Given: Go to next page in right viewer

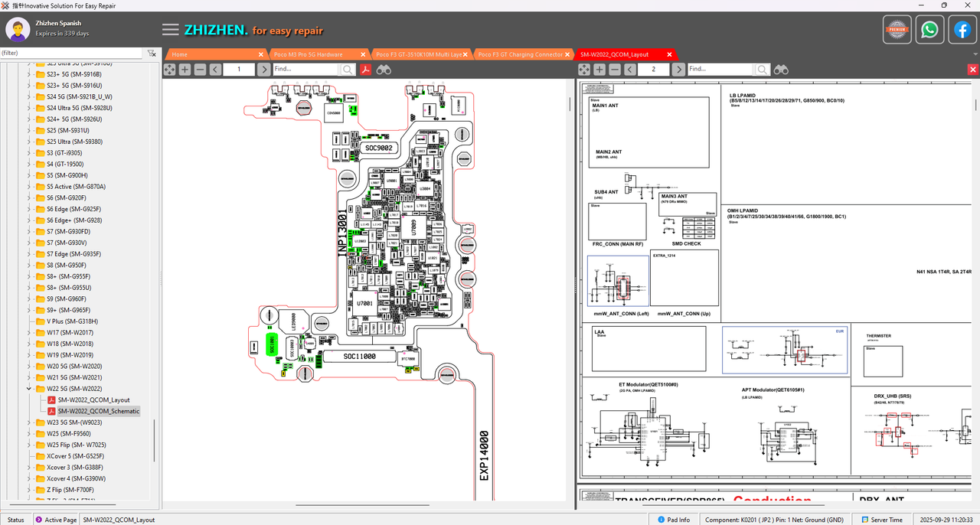Looking at the screenshot, I should click(678, 70).
